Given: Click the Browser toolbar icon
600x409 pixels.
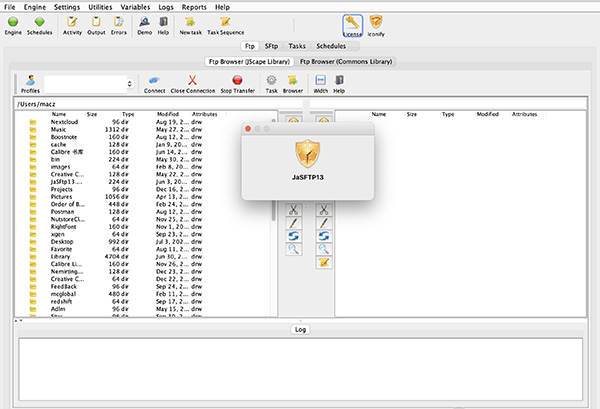Looking at the screenshot, I should click(x=293, y=80).
